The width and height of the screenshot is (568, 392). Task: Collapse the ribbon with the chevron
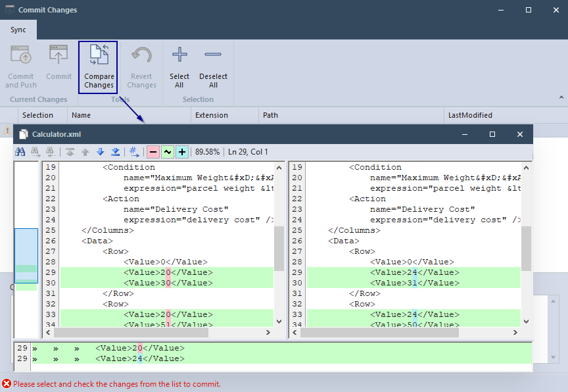click(561, 97)
